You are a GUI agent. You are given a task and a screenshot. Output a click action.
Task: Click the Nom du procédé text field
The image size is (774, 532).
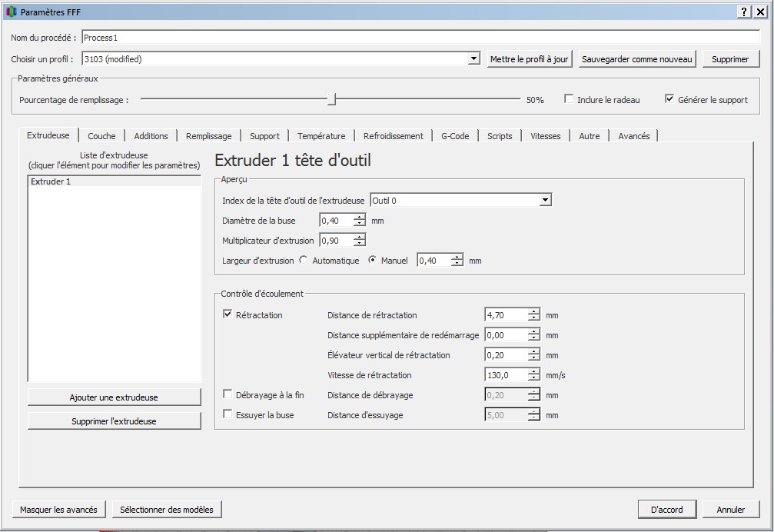coord(420,38)
